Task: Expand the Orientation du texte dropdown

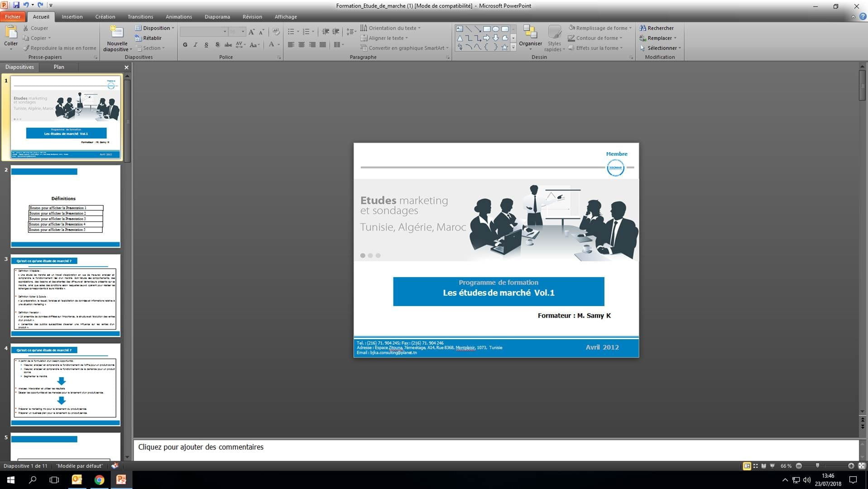Action: (x=390, y=28)
